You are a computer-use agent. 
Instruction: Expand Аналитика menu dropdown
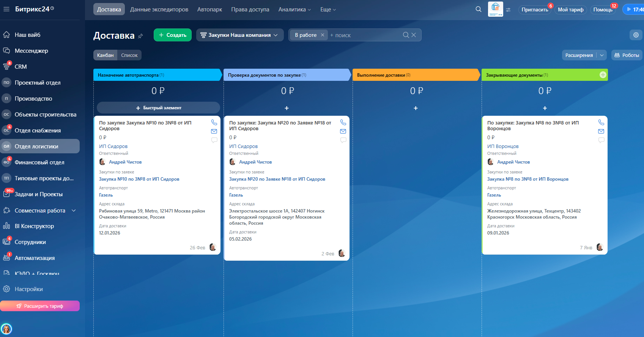(x=294, y=9)
